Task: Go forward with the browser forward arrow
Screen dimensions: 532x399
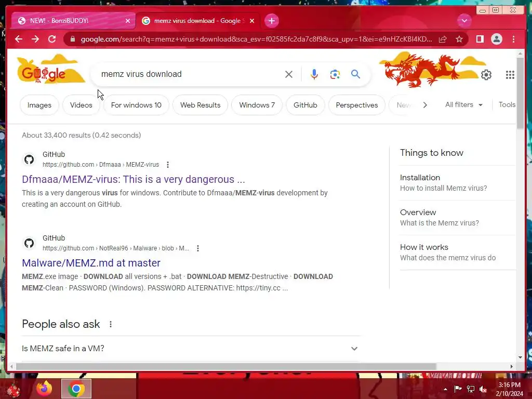Action: pyautogui.click(x=35, y=39)
